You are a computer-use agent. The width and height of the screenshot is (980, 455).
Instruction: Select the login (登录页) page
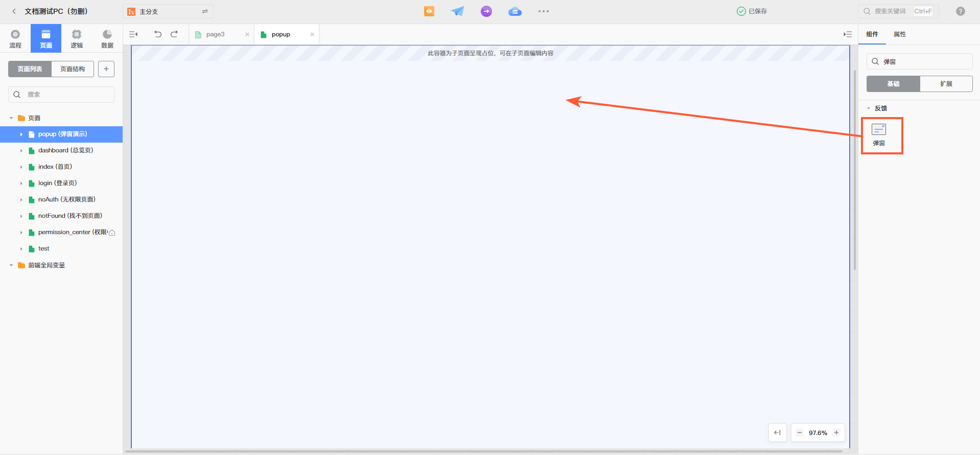(61, 184)
